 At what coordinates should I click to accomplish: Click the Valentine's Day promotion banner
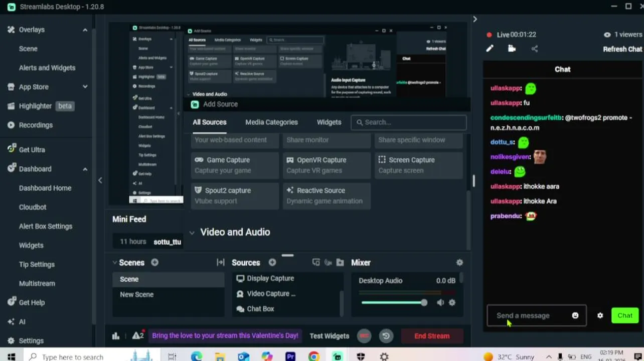(225, 335)
